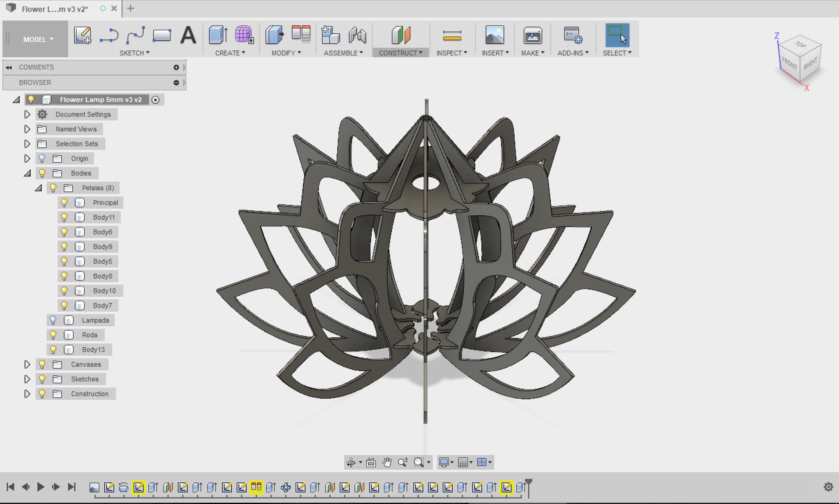Open Grid and Snaps settings icon
This screenshot has height=504, width=839.
(463, 462)
